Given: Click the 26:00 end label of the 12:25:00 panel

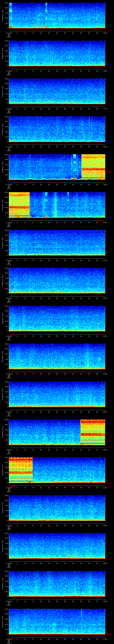Looking at the screenshot, I should [x=105, y=450].
